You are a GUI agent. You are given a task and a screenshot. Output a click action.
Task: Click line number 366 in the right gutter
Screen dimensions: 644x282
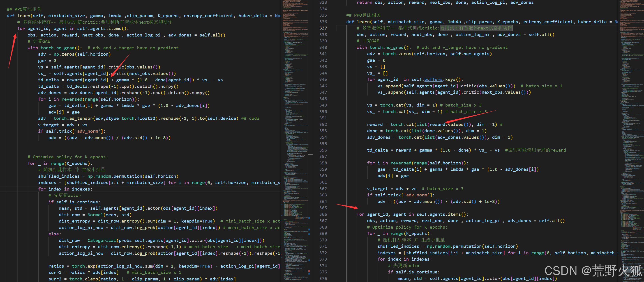323,214
